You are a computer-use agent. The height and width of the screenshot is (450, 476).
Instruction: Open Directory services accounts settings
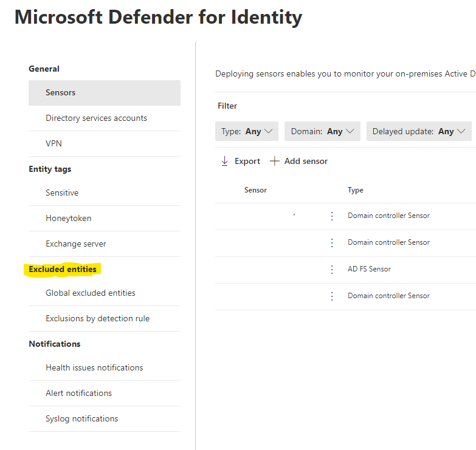96,118
